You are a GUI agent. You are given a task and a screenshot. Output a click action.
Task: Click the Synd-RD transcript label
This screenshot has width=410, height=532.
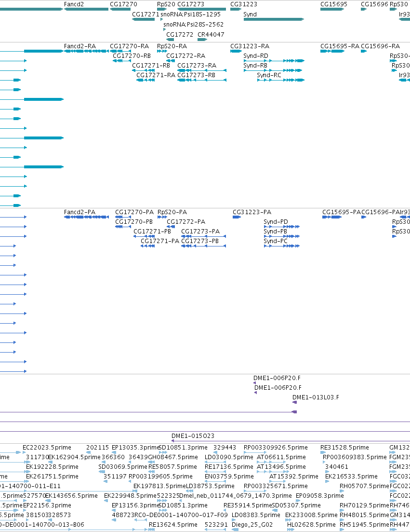(256, 56)
